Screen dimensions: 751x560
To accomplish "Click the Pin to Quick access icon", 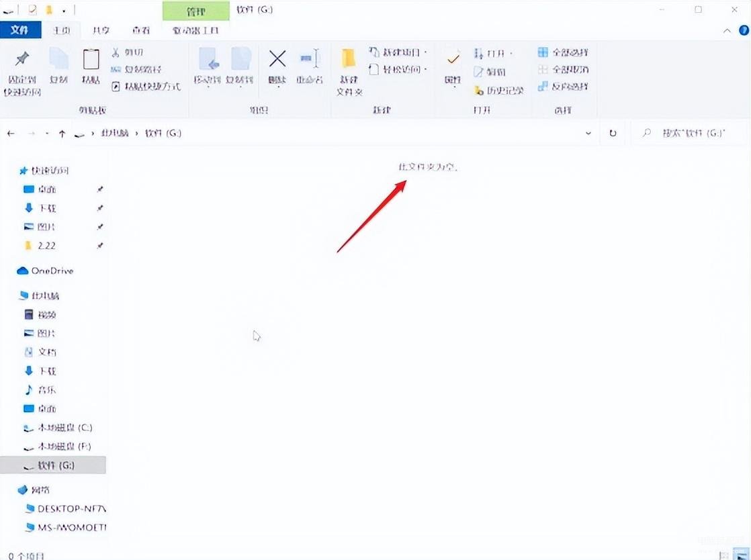I will (x=22, y=60).
